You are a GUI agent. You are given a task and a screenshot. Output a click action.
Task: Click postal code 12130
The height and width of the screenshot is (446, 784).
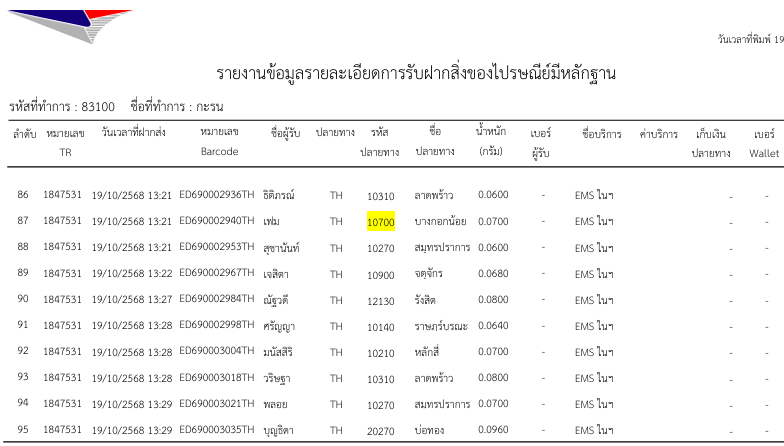click(x=381, y=301)
